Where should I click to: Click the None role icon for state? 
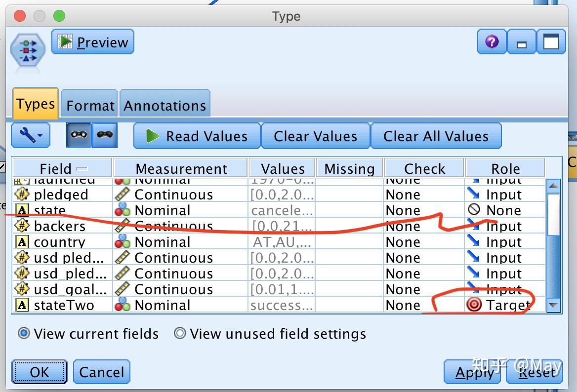474,210
